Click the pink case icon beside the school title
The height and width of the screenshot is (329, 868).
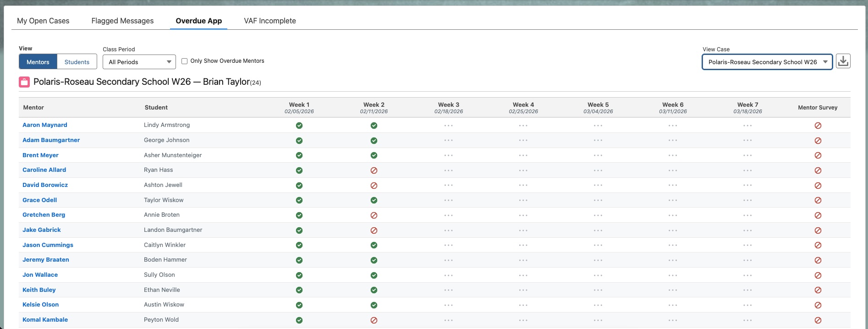tap(24, 82)
